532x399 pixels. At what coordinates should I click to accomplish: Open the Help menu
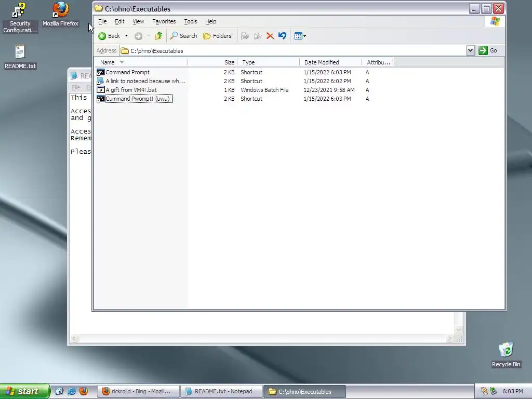pos(211,21)
